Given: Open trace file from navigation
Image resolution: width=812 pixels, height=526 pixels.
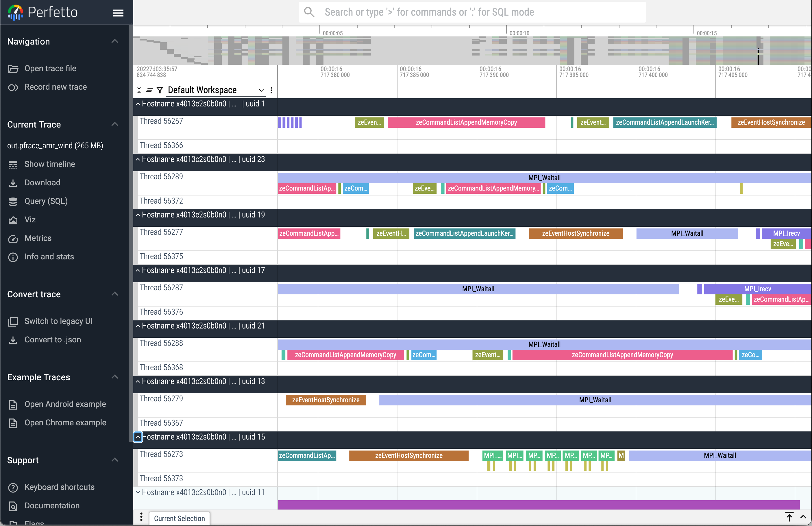Looking at the screenshot, I should coord(50,68).
